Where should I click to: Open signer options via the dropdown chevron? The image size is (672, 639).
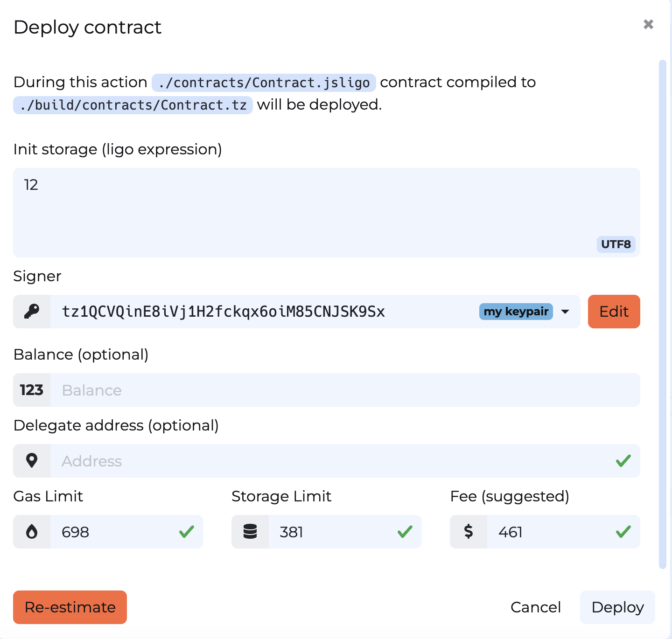pos(565,312)
